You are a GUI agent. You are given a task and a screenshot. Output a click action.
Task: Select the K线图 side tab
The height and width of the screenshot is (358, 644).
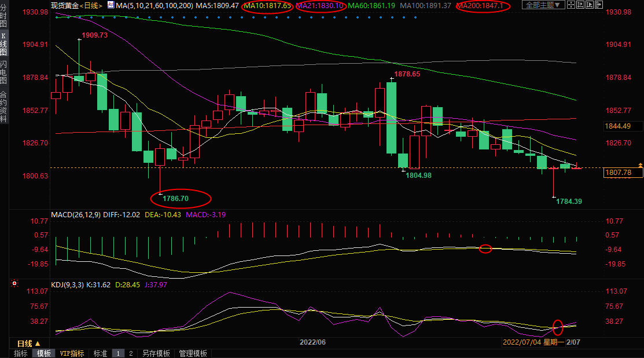(x=3, y=43)
